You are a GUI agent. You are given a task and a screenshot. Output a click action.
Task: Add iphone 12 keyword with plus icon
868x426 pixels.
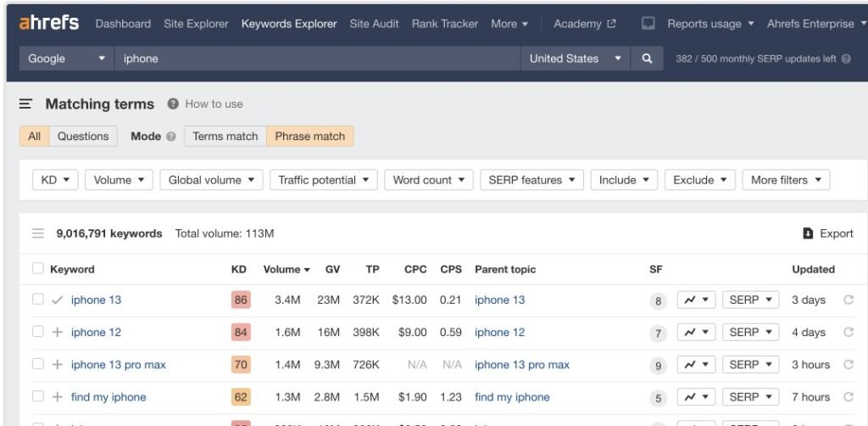(x=57, y=333)
